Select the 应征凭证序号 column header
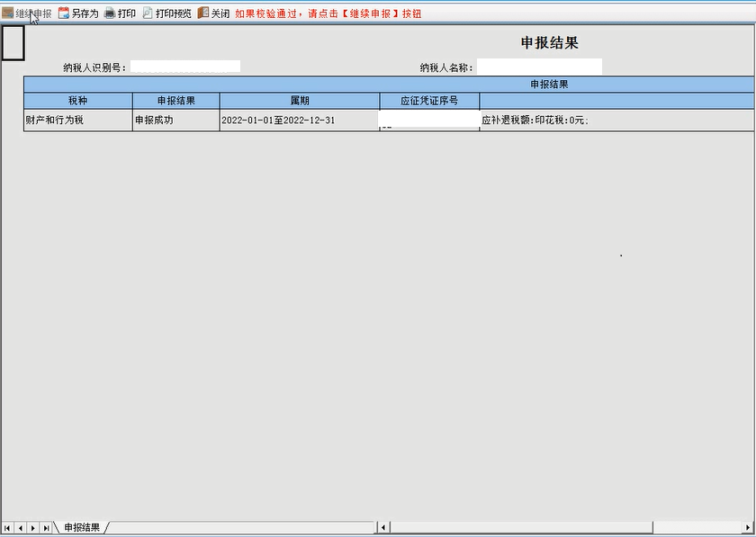 click(429, 101)
